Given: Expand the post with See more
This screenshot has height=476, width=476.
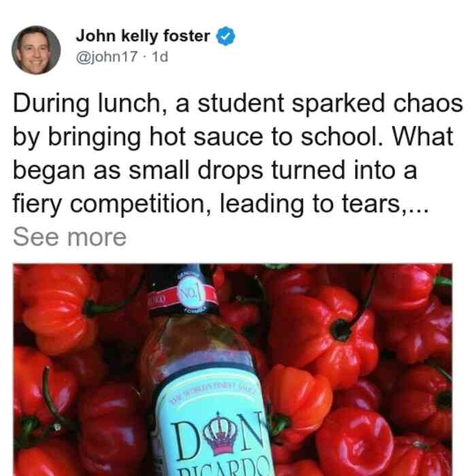Looking at the screenshot, I should 69,237.
